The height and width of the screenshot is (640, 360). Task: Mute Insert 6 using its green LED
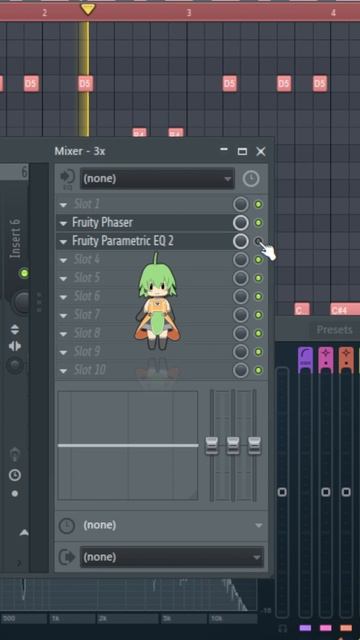24,273
